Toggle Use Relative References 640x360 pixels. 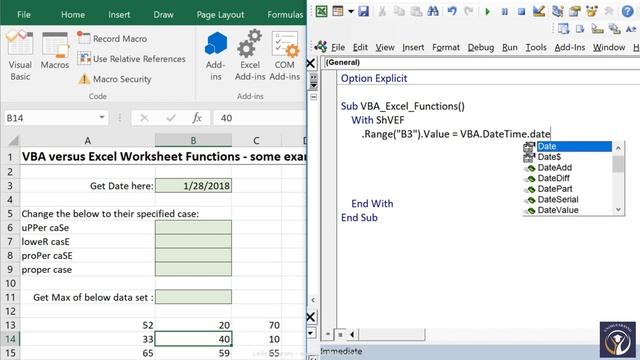click(131, 59)
